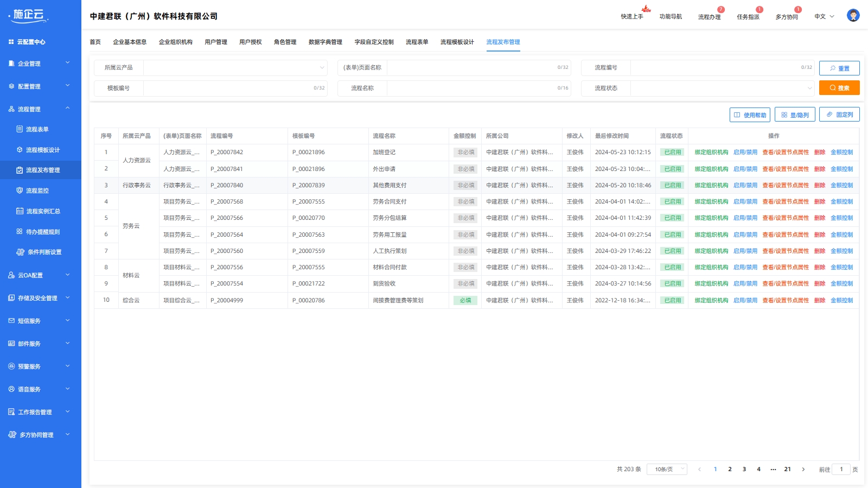Switch to the 流程模板设计 tab
This screenshot has width=868, height=488.
pyautogui.click(x=457, y=42)
